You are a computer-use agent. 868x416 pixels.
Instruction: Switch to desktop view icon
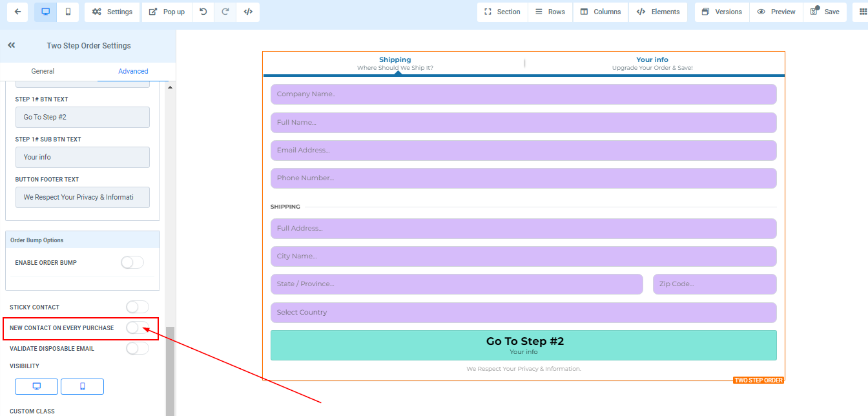point(45,12)
